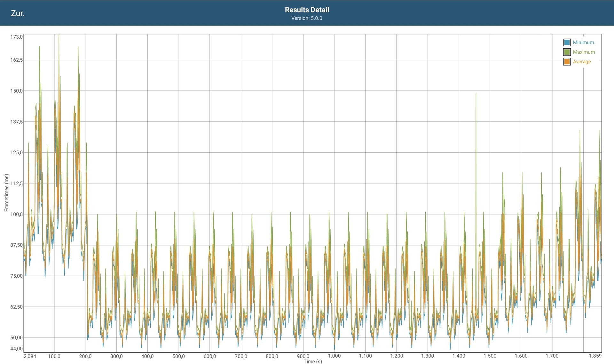
Task: Click the Results Detail title
Action: 307,10
